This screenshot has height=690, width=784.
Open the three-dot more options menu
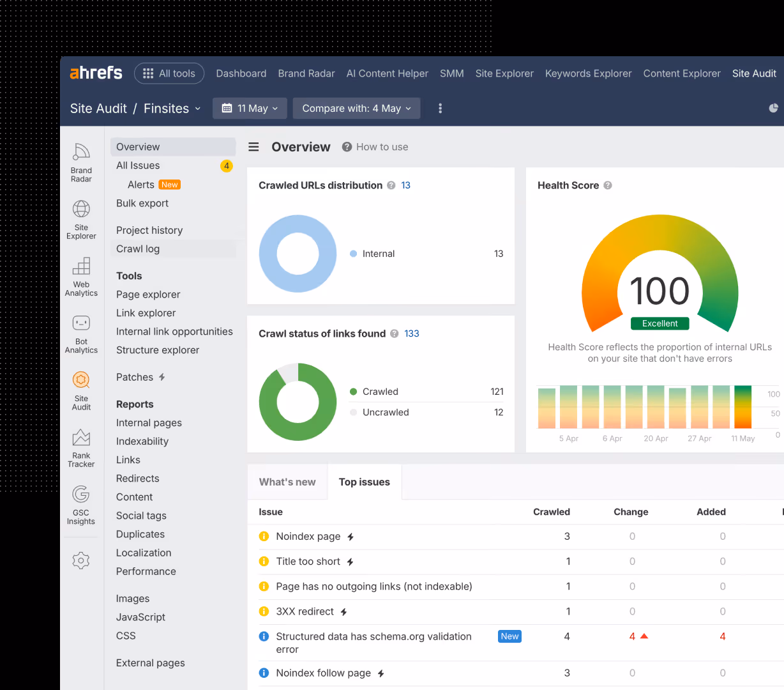[x=440, y=109]
